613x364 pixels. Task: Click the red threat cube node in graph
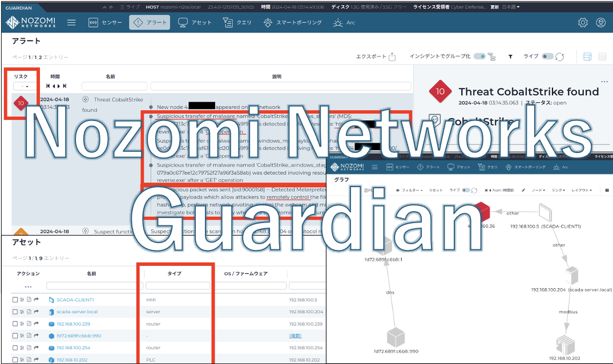pyautogui.click(x=482, y=212)
